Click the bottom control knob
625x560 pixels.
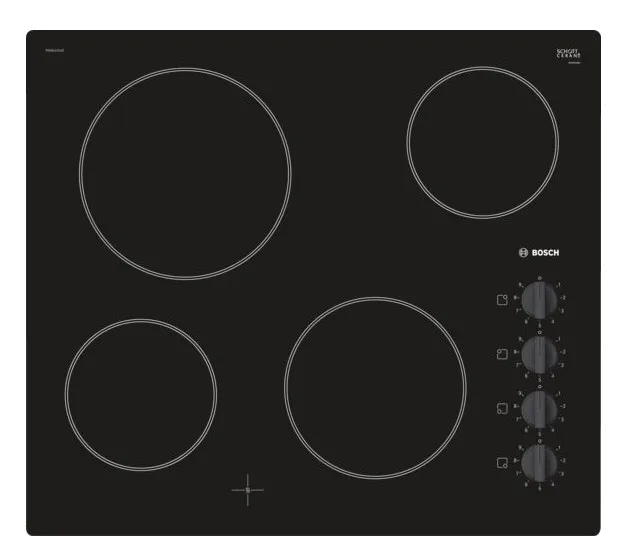[x=539, y=462]
